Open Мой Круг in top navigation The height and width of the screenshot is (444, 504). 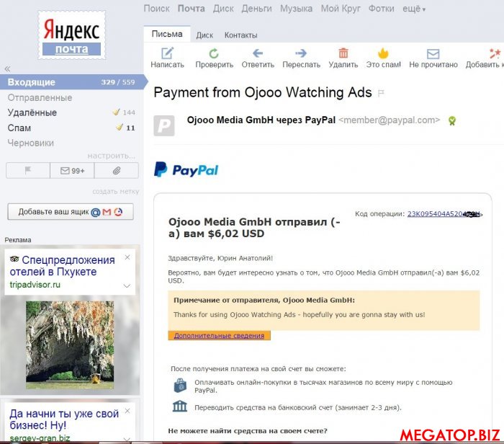341,9
